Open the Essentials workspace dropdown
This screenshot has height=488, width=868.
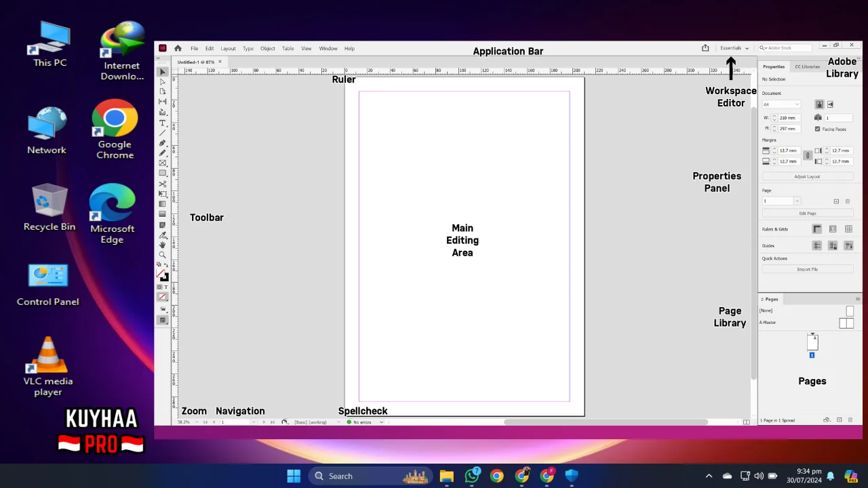point(734,48)
